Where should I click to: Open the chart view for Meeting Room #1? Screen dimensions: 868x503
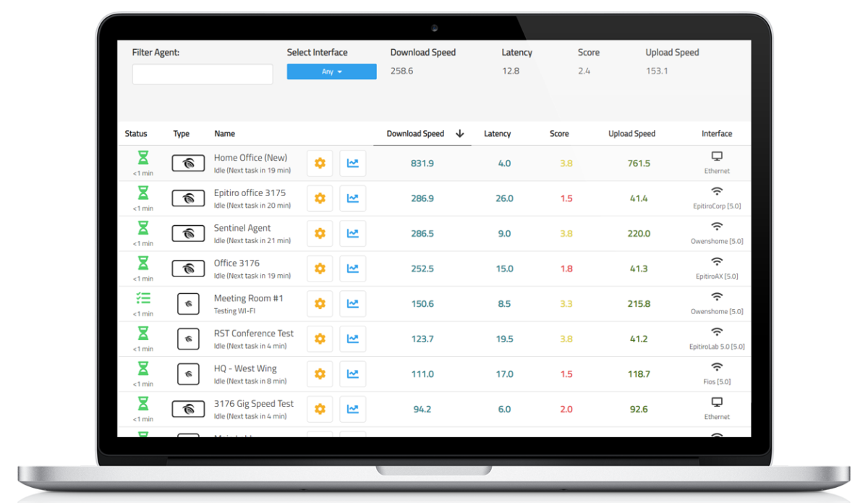coord(352,303)
